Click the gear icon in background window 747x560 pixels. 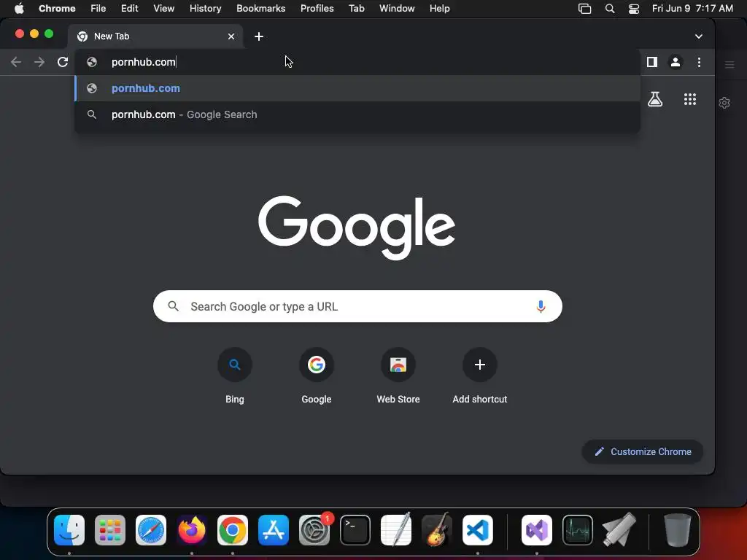coord(724,103)
